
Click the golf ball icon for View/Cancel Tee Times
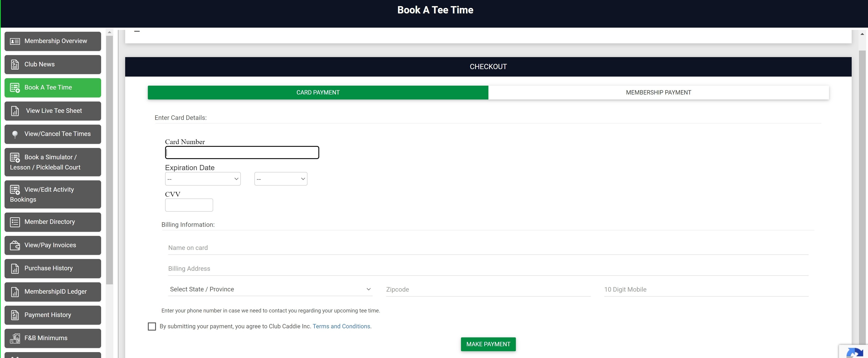click(15, 134)
